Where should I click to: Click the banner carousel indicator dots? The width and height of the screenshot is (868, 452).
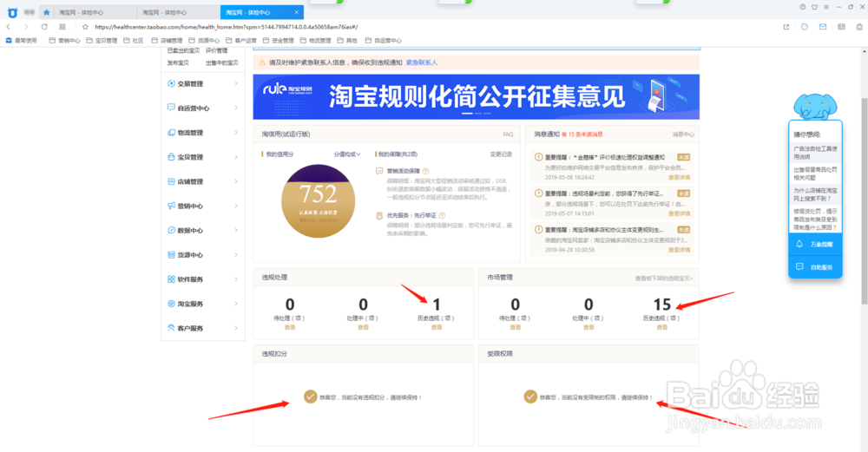coord(476,114)
